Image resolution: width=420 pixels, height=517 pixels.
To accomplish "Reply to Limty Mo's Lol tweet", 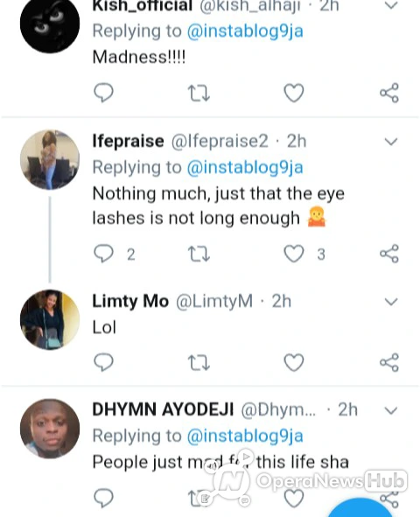I will pyautogui.click(x=103, y=362).
